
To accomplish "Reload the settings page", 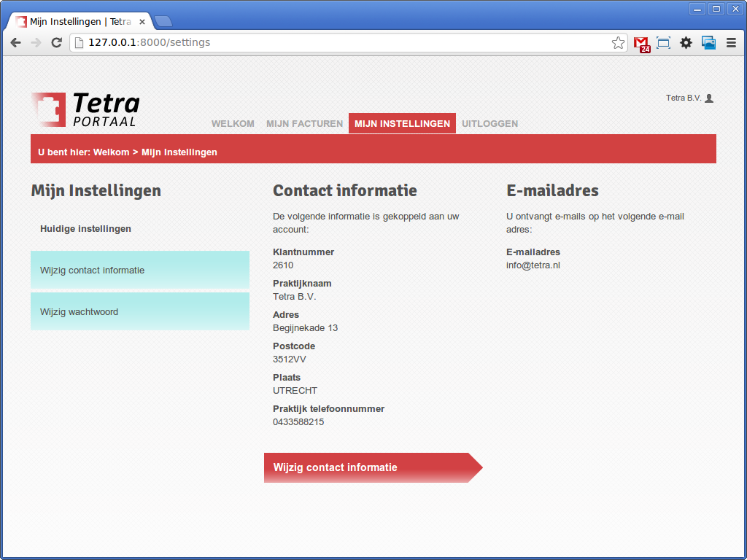I will click(x=56, y=43).
